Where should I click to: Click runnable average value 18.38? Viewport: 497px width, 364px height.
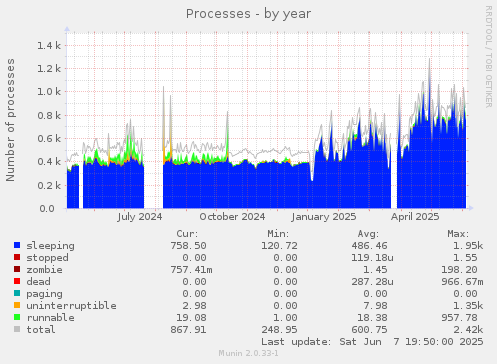(x=372, y=318)
